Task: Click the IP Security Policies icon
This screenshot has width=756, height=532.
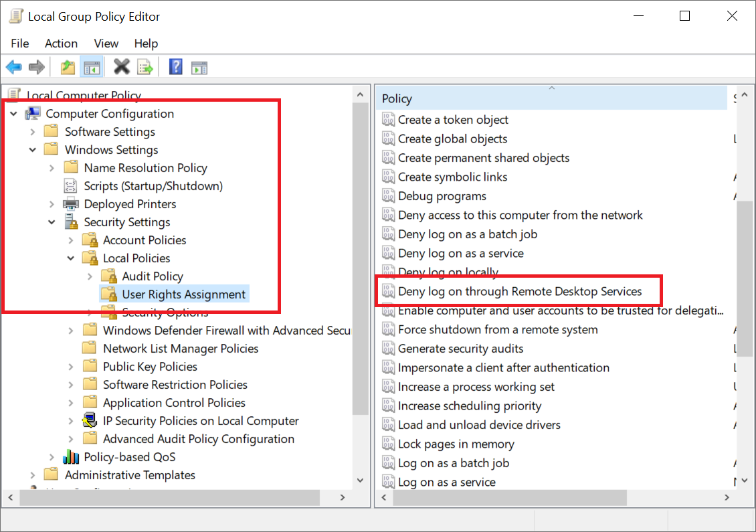Action: pos(90,421)
